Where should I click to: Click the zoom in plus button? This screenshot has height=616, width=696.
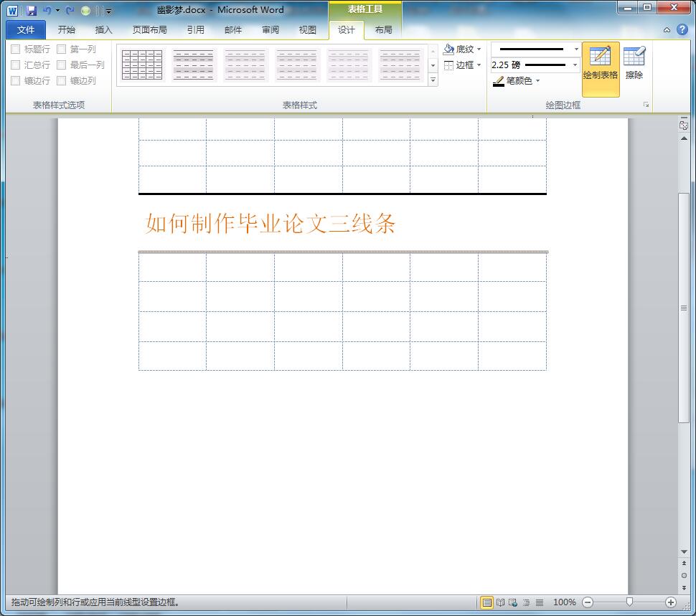point(671,602)
